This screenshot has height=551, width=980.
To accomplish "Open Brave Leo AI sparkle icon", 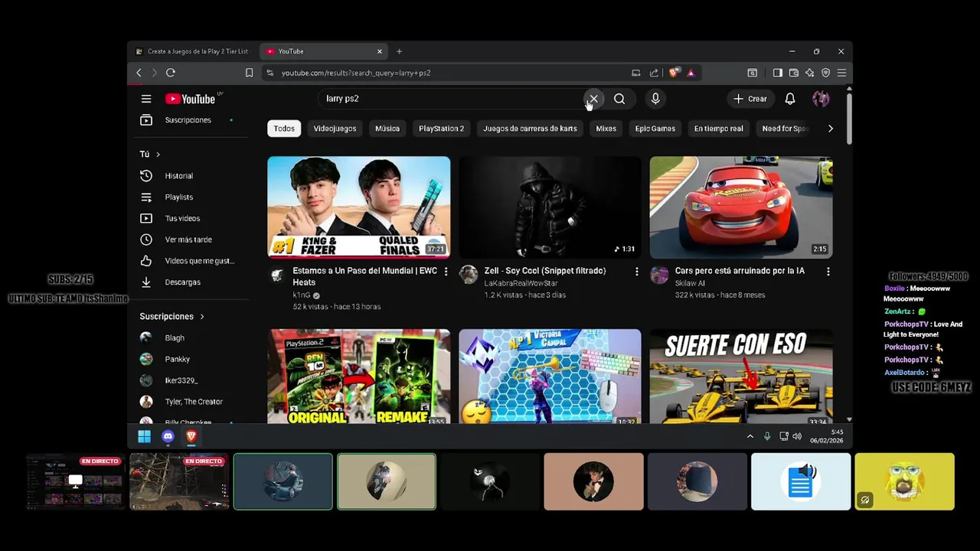I will (x=809, y=73).
